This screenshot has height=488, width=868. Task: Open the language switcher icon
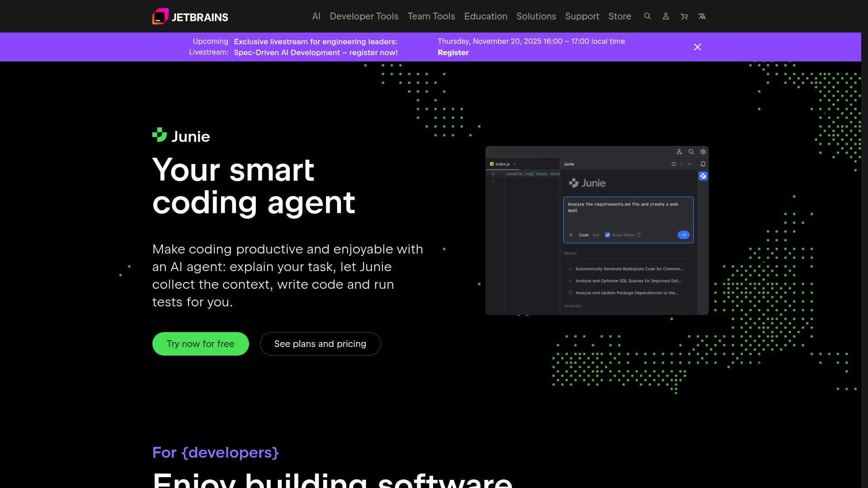(x=702, y=16)
